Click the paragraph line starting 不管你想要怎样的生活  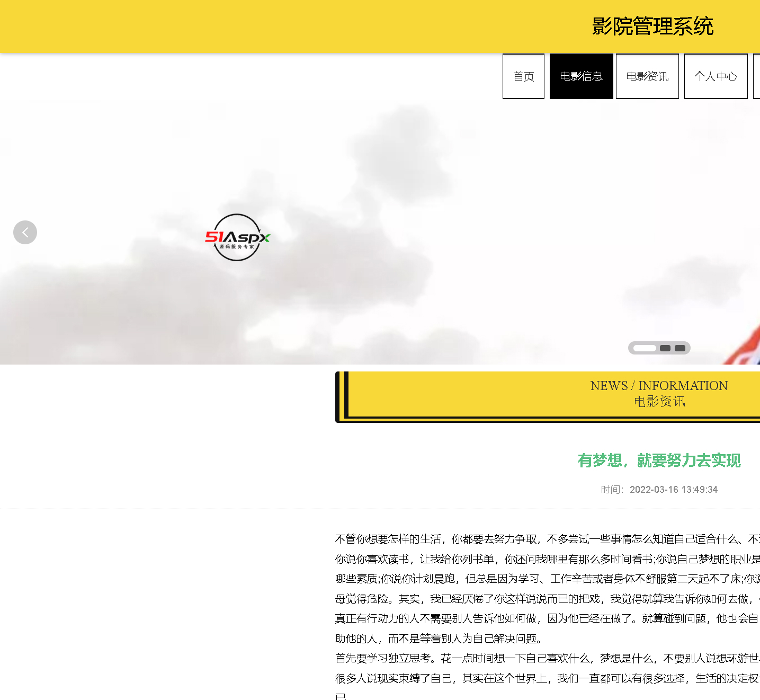(x=548, y=539)
